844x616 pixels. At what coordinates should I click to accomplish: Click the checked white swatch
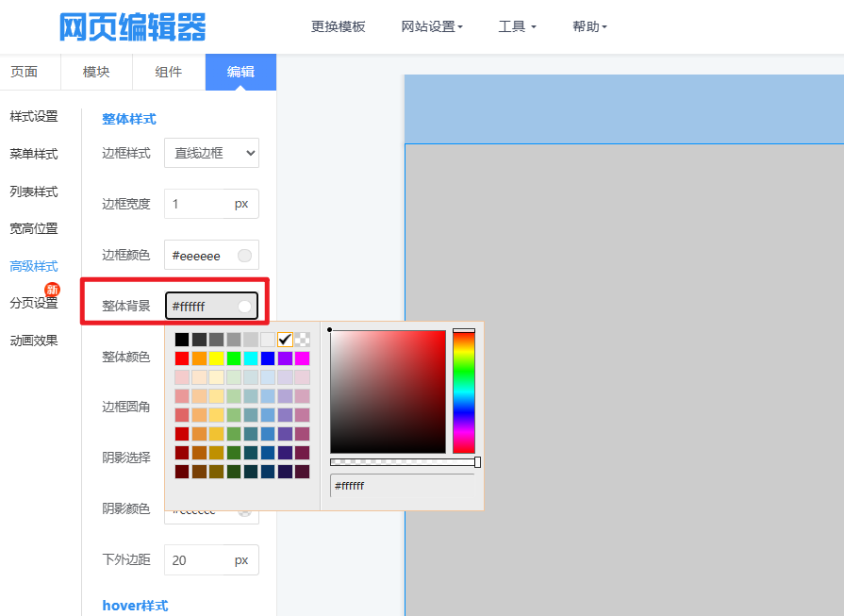coord(285,340)
